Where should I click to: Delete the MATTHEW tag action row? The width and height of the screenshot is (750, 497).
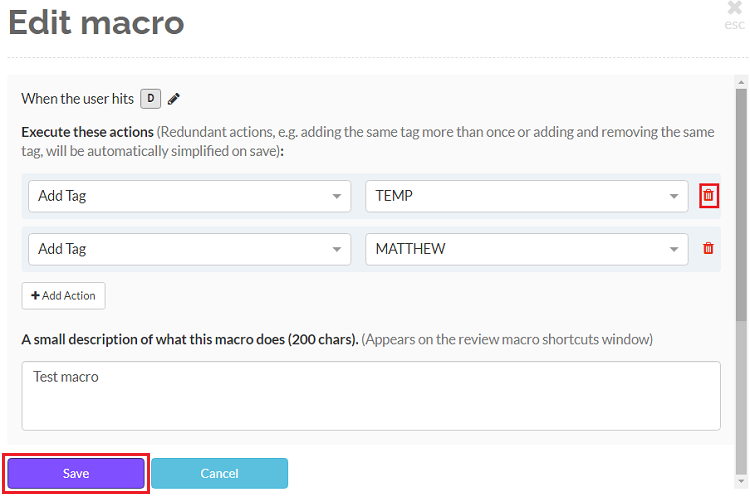[x=708, y=249]
